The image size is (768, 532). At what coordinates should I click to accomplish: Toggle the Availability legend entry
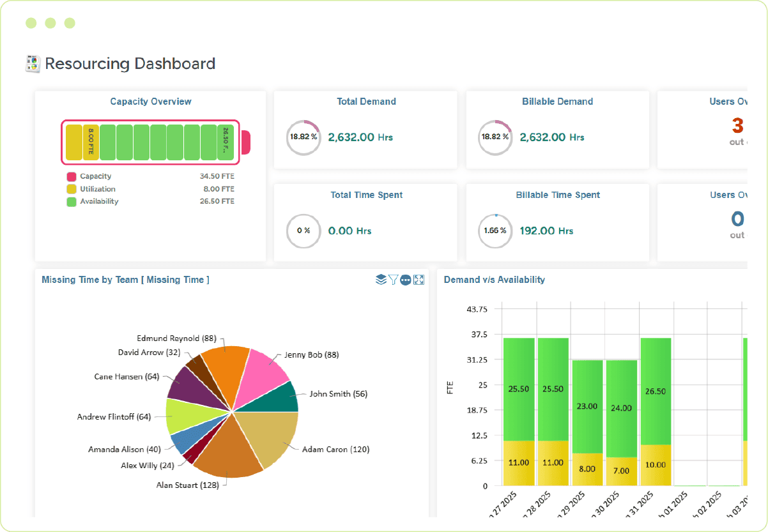pyautogui.click(x=100, y=201)
